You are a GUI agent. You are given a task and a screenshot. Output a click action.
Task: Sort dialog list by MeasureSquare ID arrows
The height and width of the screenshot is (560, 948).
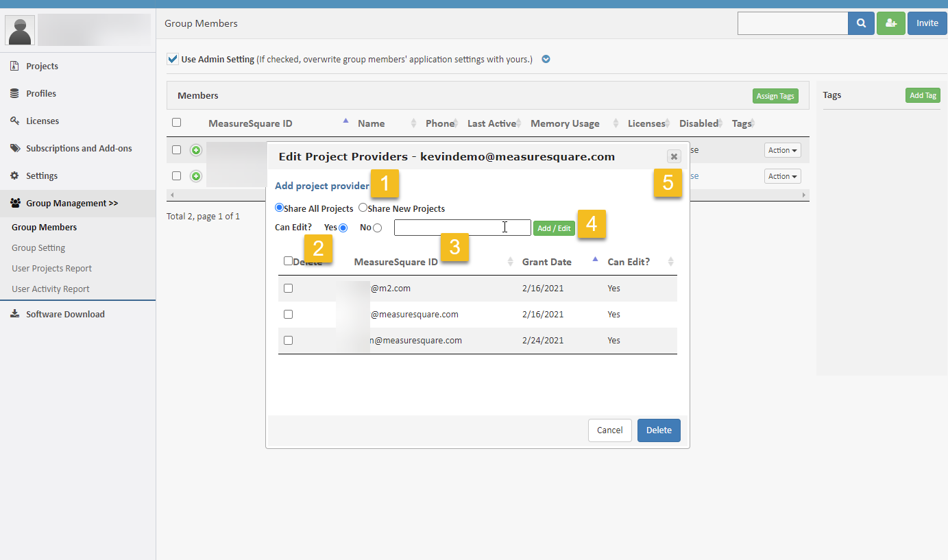(510, 262)
